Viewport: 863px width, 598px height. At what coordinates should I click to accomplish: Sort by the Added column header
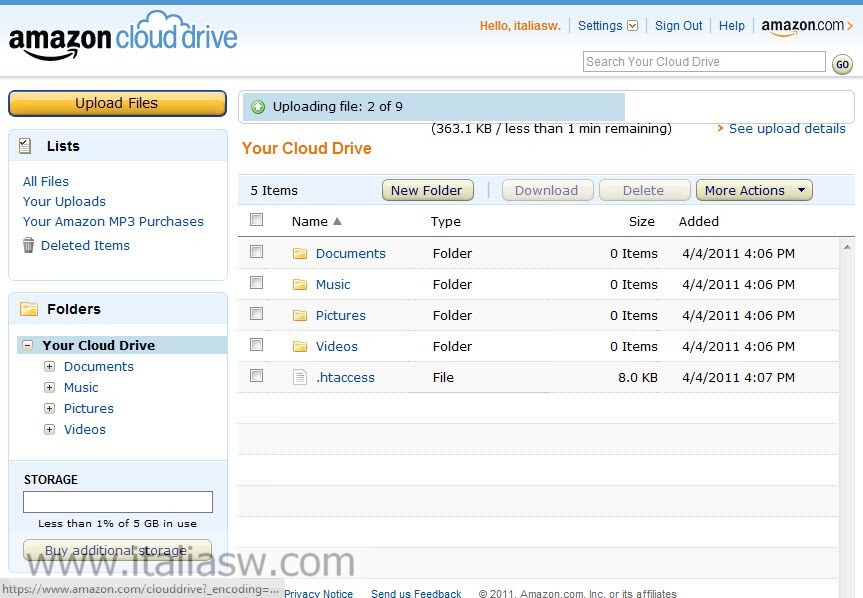(x=698, y=221)
